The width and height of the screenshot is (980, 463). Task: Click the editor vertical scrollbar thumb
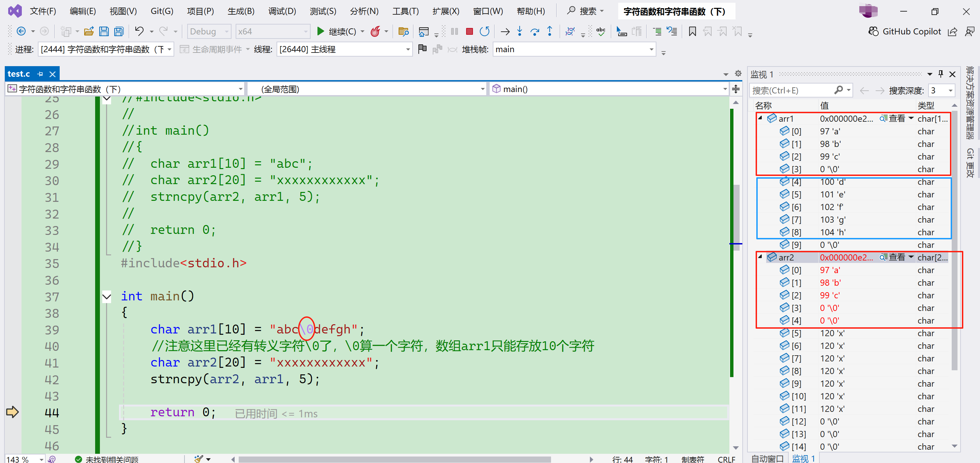pos(736,217)
